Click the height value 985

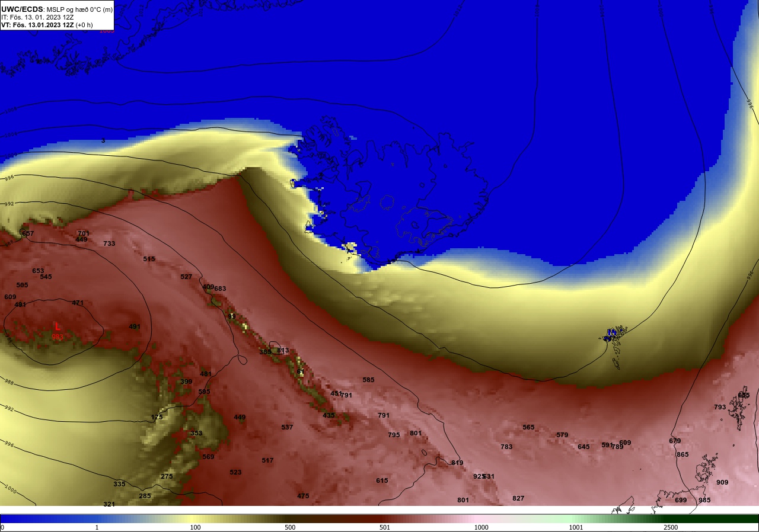pos(704,500)
